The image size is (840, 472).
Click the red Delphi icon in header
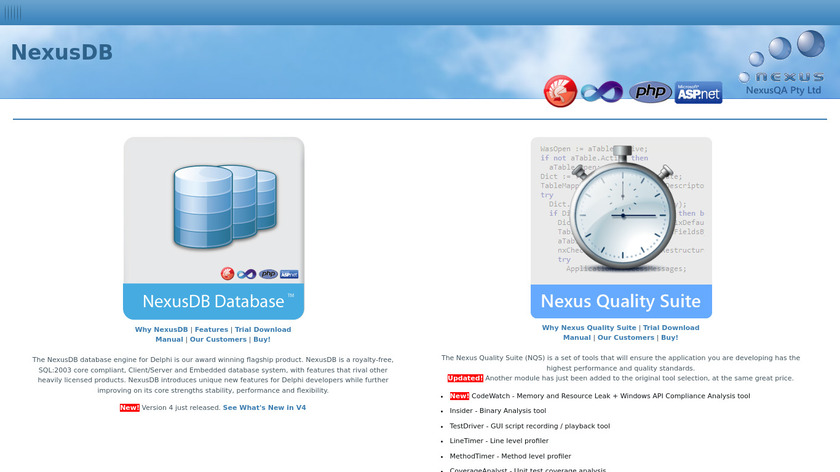click(560, 91)
